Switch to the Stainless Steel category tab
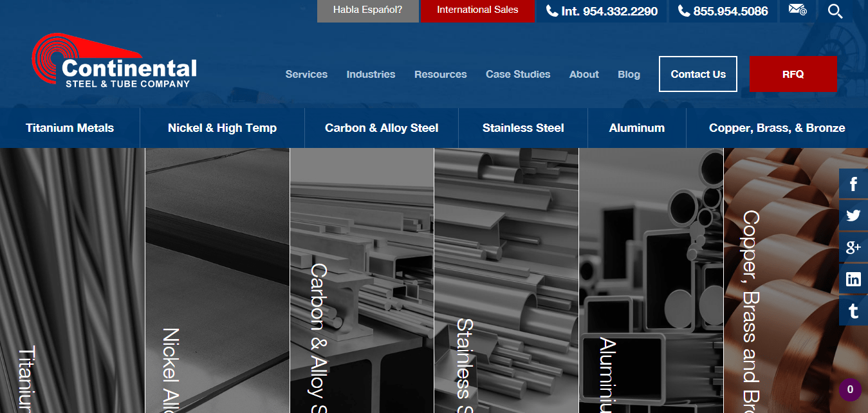The image size is (868, 413). 522,127
